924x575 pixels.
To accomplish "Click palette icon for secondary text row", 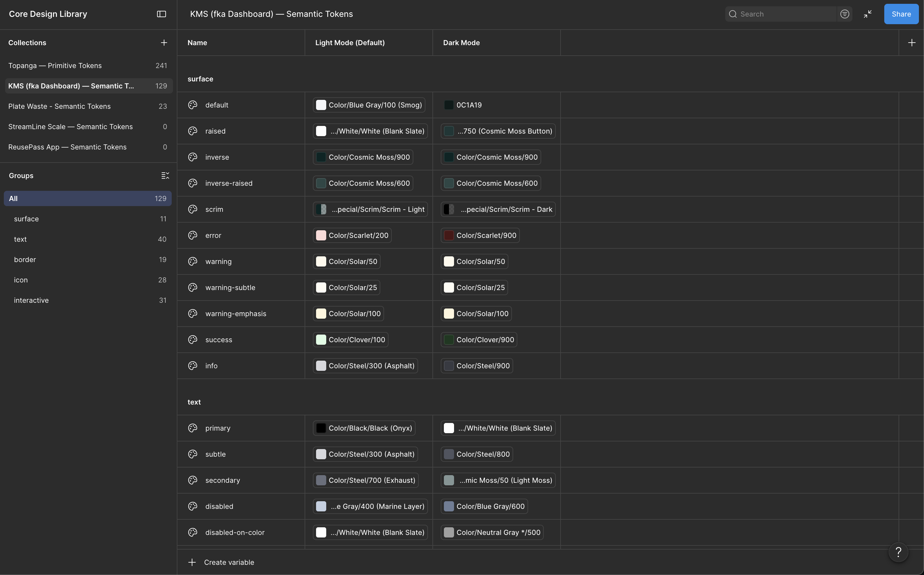I will pyautogui.click(x=193, y=480).
